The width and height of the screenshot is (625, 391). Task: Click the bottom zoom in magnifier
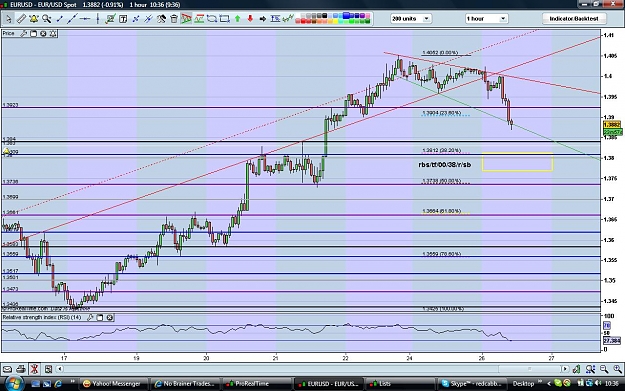617,369
